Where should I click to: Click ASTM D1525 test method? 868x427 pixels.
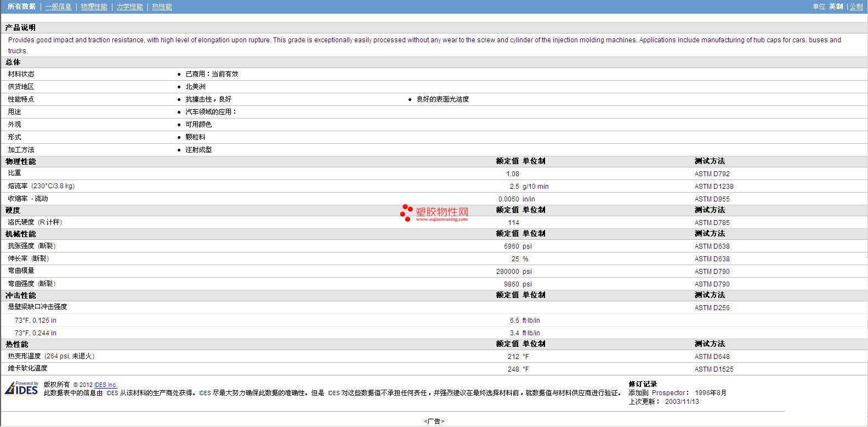[x=713, y=369]
